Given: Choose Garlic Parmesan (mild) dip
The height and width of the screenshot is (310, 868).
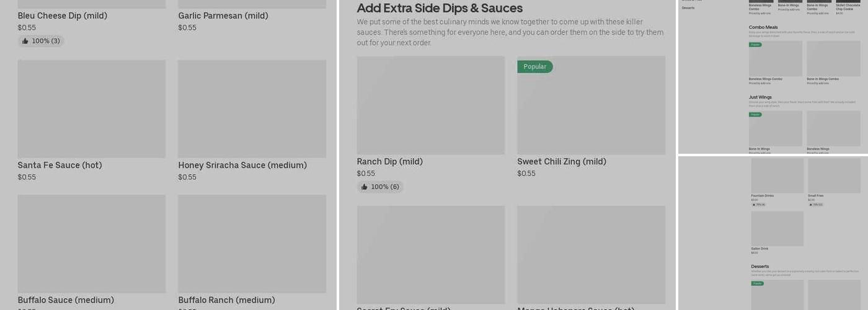Looking at the screenshot, I should (x=223, y=16).
